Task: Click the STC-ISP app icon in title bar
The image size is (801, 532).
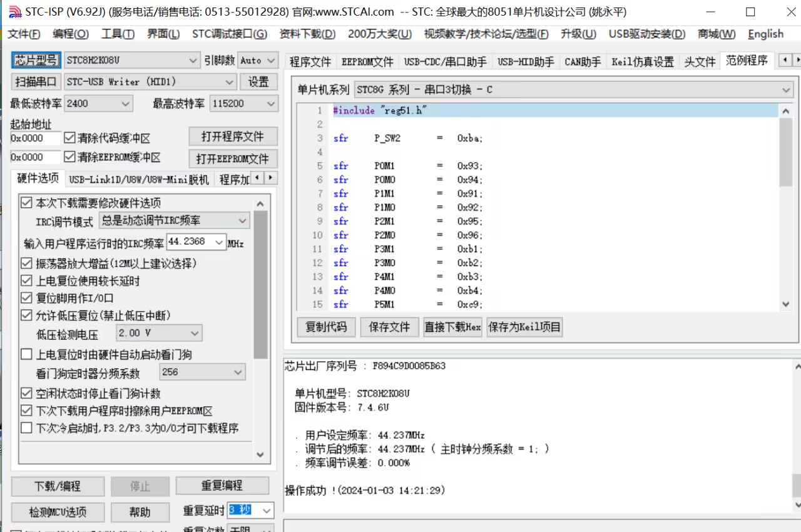Action: (x=14, y=11)
